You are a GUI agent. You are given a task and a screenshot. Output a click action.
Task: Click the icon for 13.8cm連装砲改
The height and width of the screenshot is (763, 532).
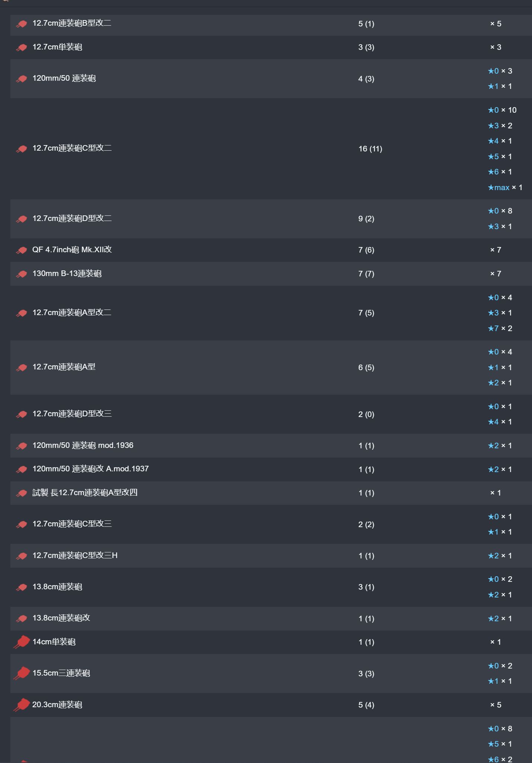(22, 619)
